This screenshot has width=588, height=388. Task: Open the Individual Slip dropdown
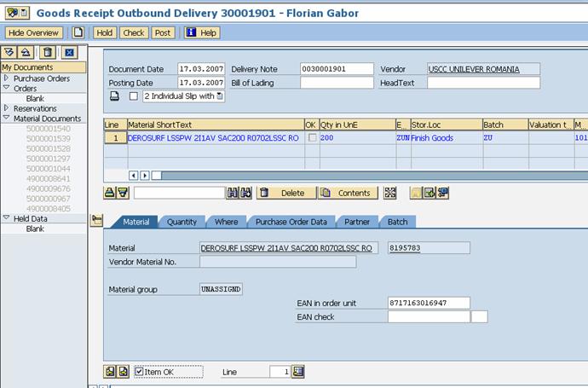221,96
